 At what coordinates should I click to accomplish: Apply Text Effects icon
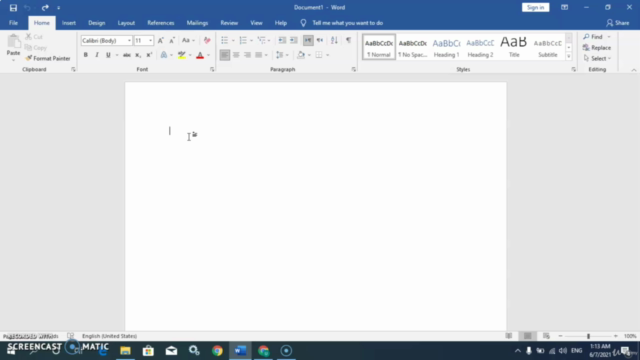coord(164,55)
